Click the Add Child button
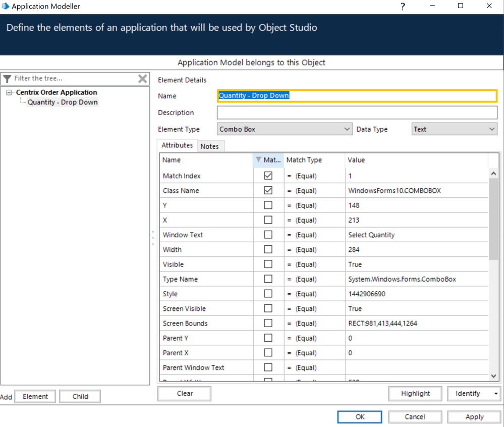 tap(80, 397)
